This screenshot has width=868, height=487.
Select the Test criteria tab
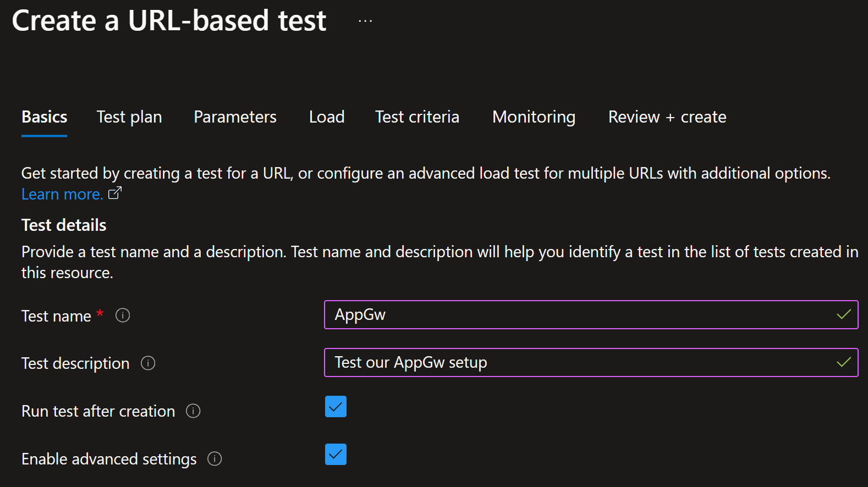pos(417,117)
